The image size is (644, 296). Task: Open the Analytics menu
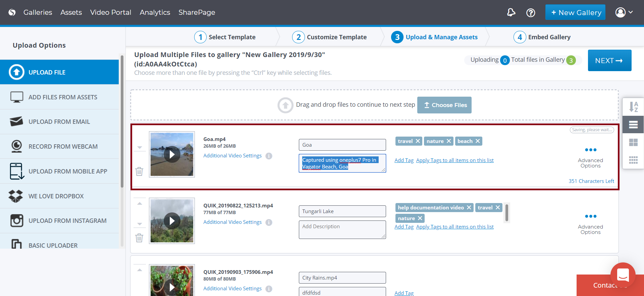tap(155, 12)
